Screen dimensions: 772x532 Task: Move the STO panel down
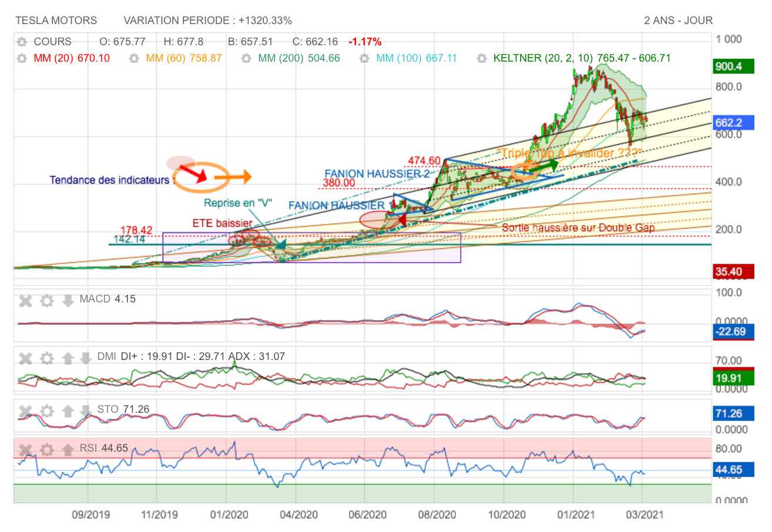pyautogui.click(x=86, y=410)
